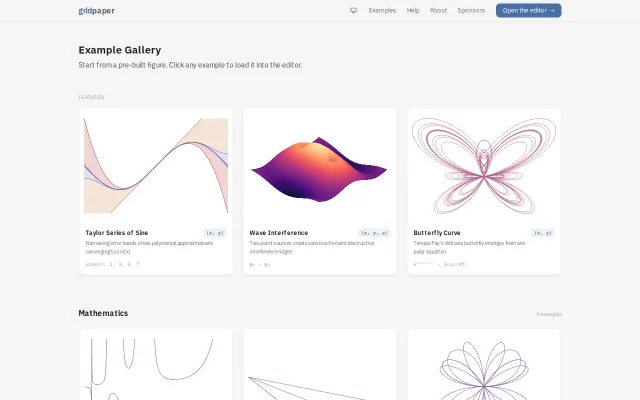640x400 pixels.
Task: Visit the Sponsors page
Action: coord(471,11)
